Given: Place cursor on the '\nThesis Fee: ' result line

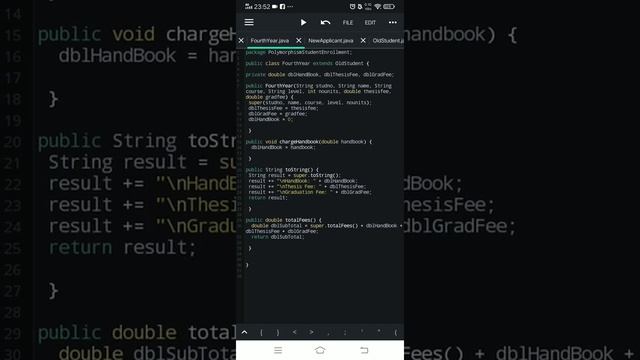Looking at the screenshot, I should tap(307, 187).
